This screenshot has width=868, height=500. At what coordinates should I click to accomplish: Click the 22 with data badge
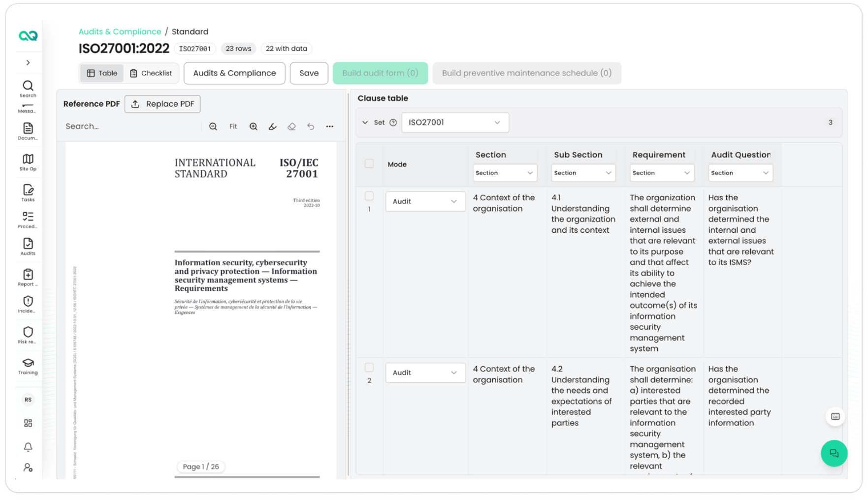click(286, 49)
